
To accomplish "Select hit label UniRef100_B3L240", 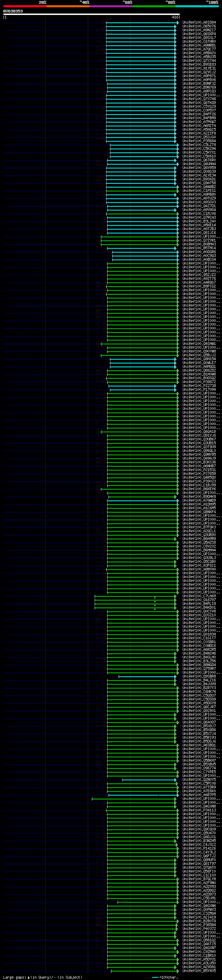I will click(199, 221).
